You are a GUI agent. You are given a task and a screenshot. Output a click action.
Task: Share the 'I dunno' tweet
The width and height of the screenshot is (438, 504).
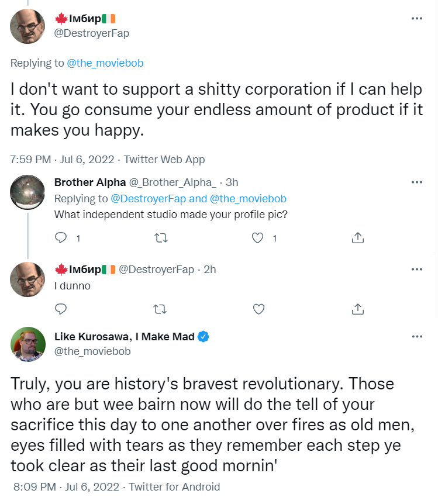coord(358,308)
